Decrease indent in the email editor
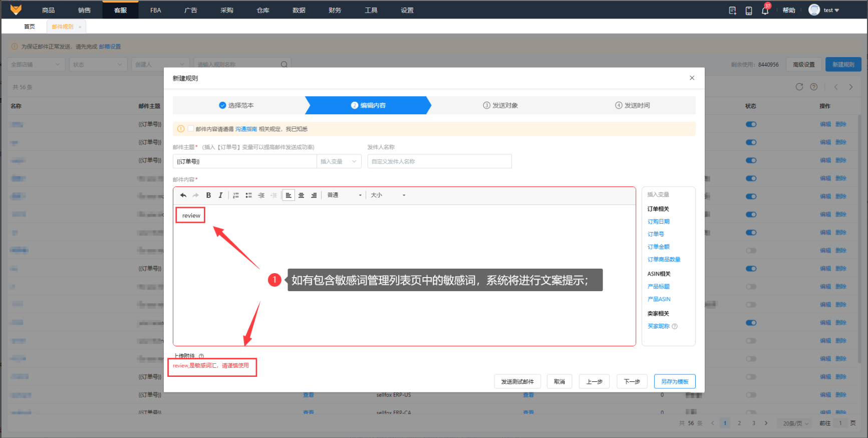 click(x=273, y=195)
